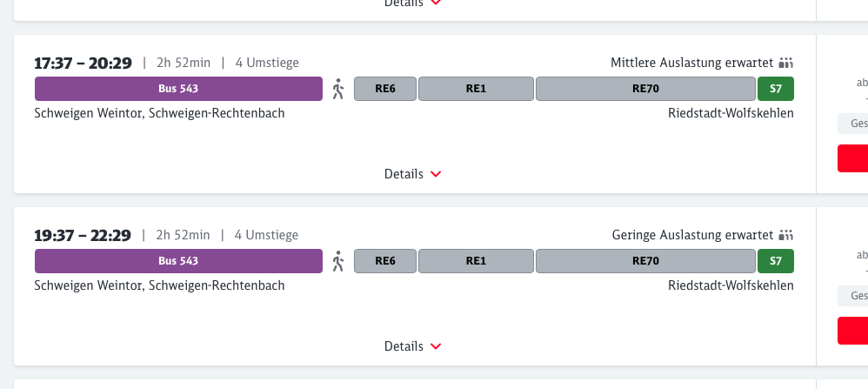Viewport: 868px width, 389px height.
Task: Click RE70 segment in 19:37 connection
Action: tap(645, 261)
